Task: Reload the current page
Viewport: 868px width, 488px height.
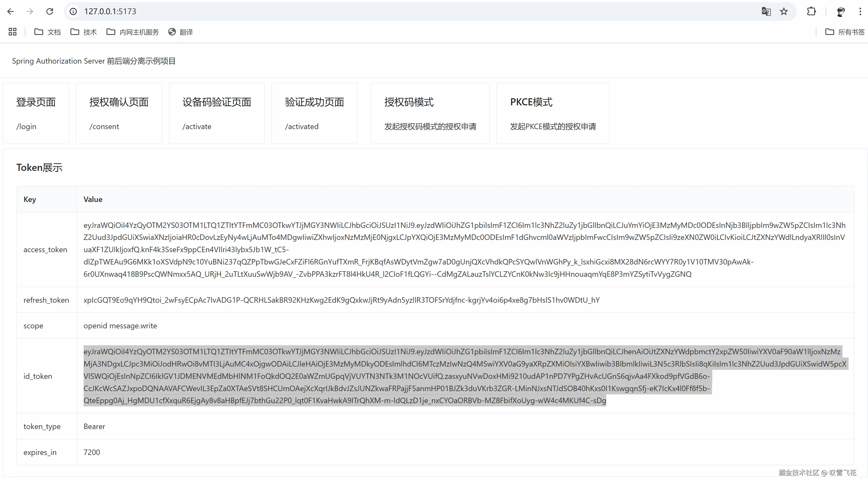Action: point(49,11)
